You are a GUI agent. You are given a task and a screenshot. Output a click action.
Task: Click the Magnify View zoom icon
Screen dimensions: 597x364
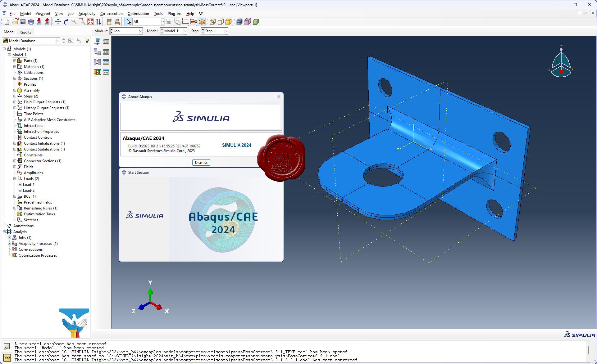(x=74, y=22)
